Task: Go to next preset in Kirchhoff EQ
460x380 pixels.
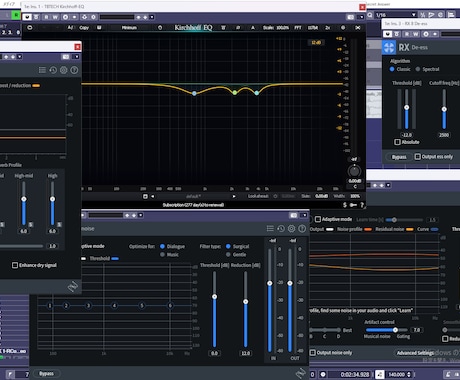Action: click(x=234, y=196)
